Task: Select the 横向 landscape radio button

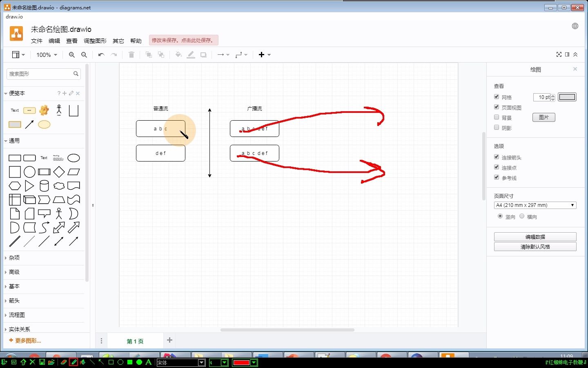Action: (x=522, y=216)
